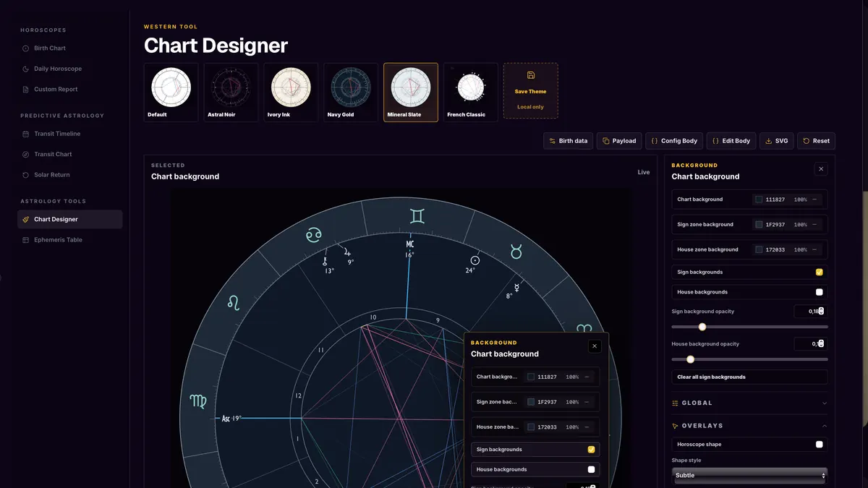The width and height of the screenshot is (868, 488).
Task: Click hex value 111827 in sidebar
Action: pyautogui.click(x=775, y=200)
